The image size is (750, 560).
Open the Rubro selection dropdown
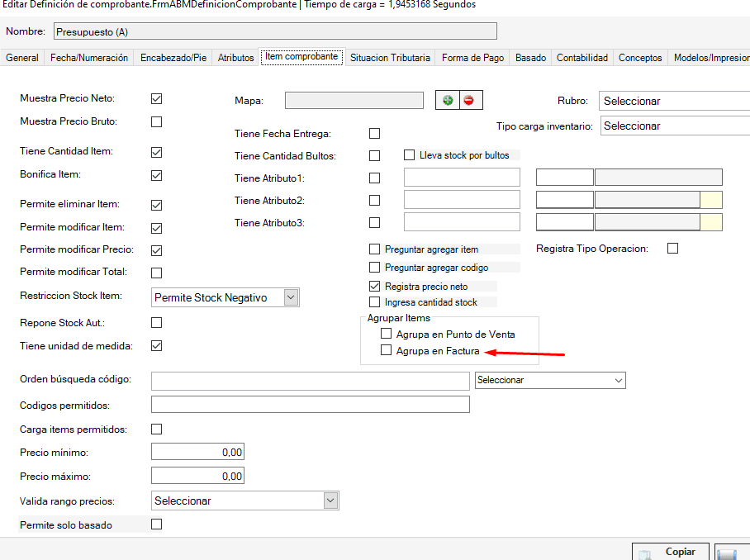673,101
